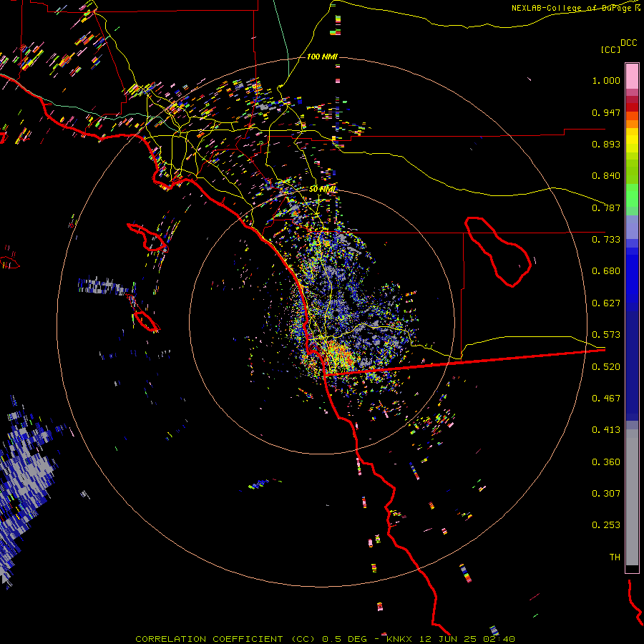This screenshot has height=644, width=644.
Task: Click the 0.893 scale value
Action: (606, 144)
